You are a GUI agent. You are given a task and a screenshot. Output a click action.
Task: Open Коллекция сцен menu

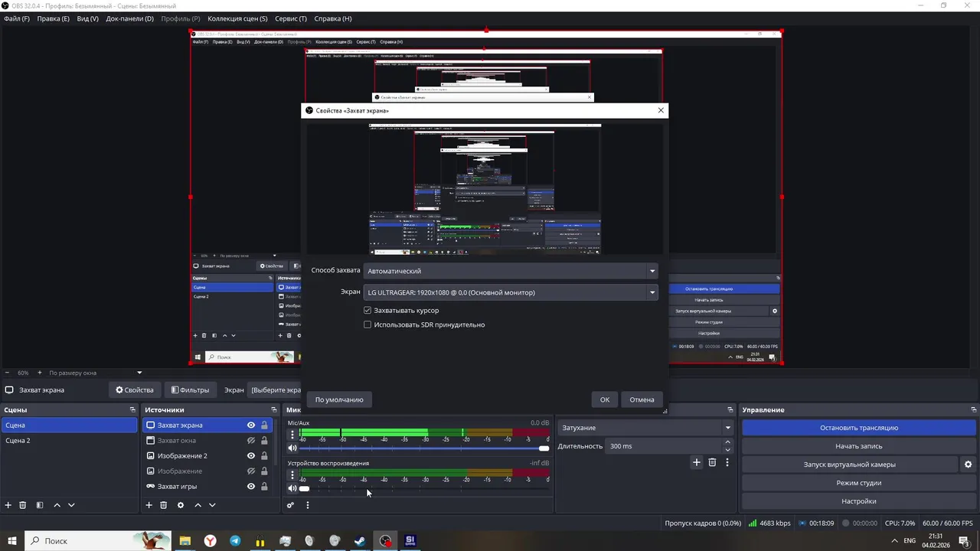pos(237,18)
